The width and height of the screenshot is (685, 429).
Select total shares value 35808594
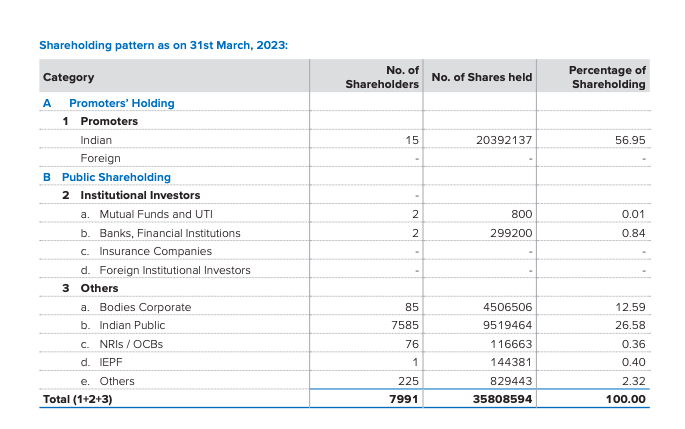pos(502,399)
